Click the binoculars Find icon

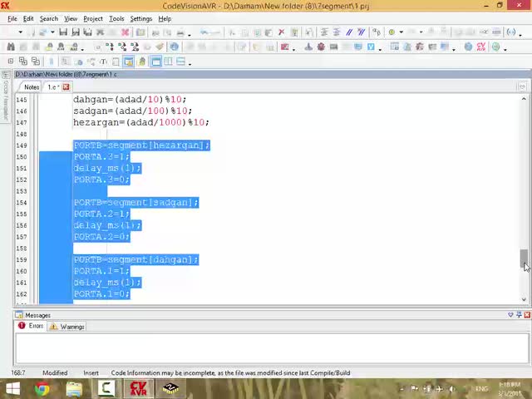tap(11, 47)
